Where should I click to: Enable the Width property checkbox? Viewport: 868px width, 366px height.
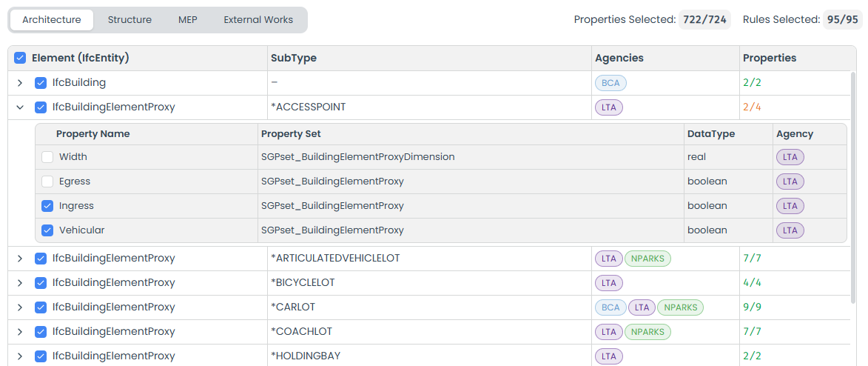pos(47,157)
